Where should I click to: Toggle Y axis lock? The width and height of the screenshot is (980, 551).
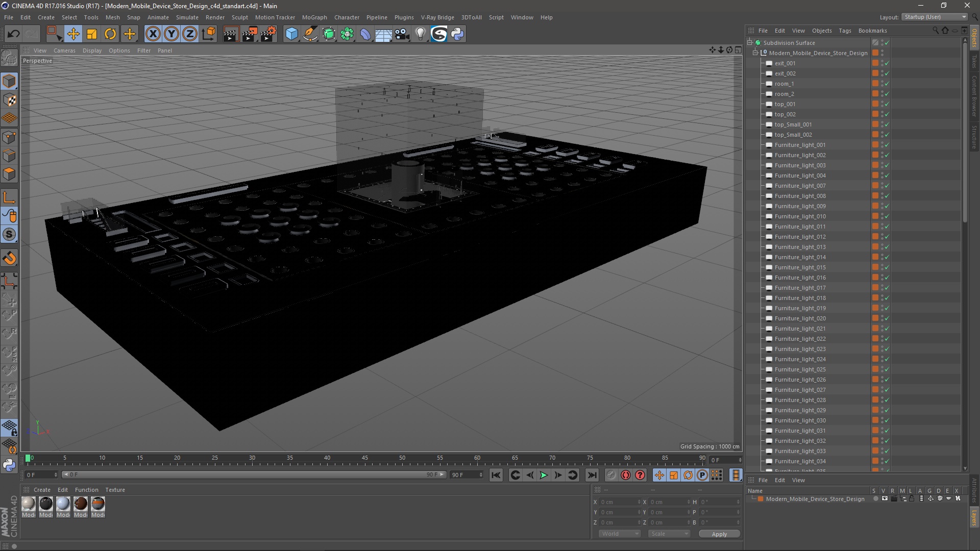[x=171, y=34]
